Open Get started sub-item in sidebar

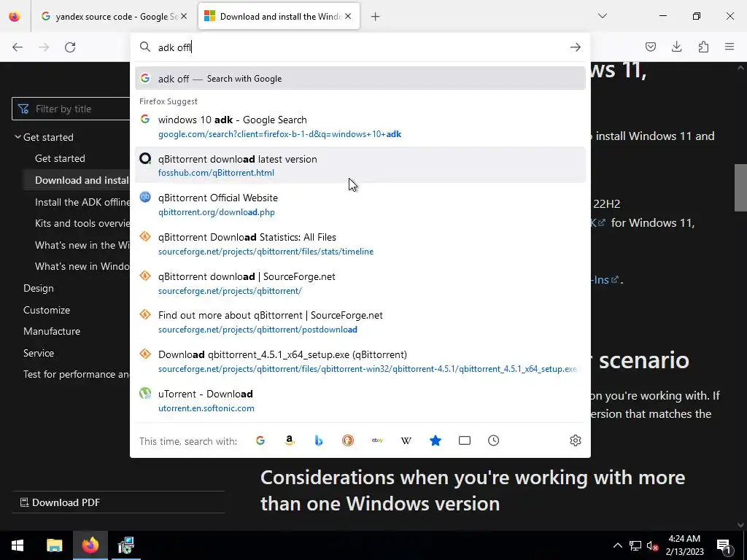point(60,158)
